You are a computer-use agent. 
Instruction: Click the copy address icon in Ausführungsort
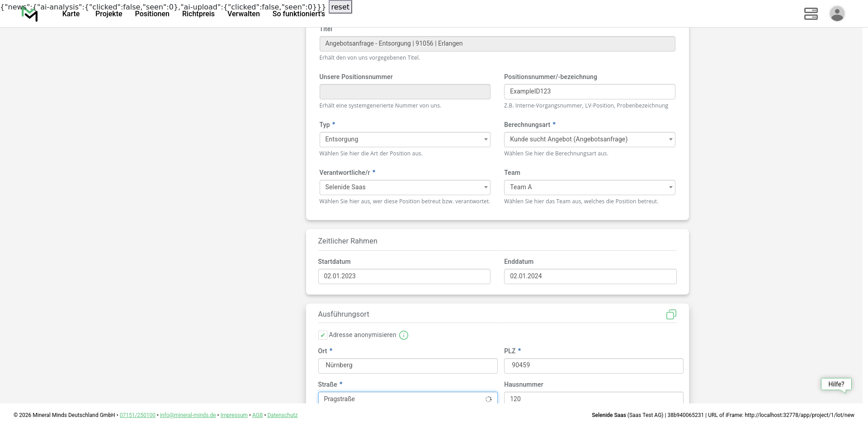[671, 314]
